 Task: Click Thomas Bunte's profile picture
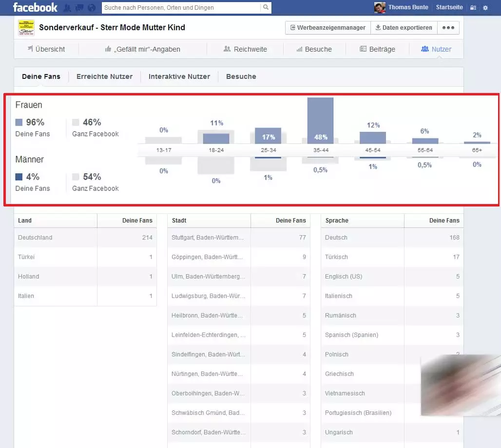click(x=380, y=7)
